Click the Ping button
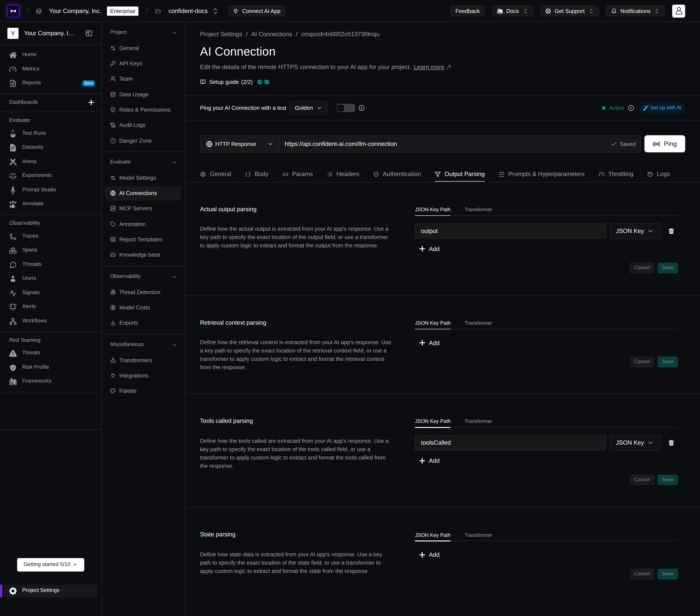This screenshot has height=616, width=700. click(664, 144)
